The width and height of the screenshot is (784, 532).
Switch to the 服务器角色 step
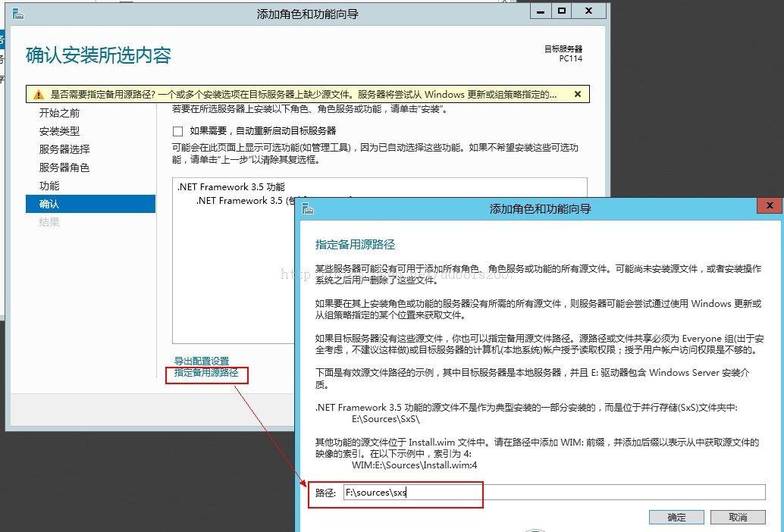pos(64,167)
